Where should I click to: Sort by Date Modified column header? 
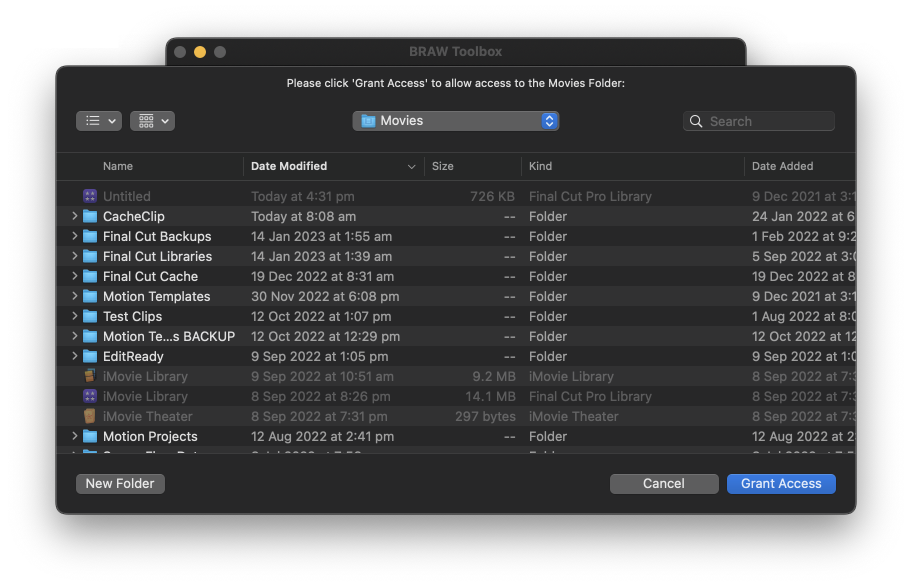(289, 166)
